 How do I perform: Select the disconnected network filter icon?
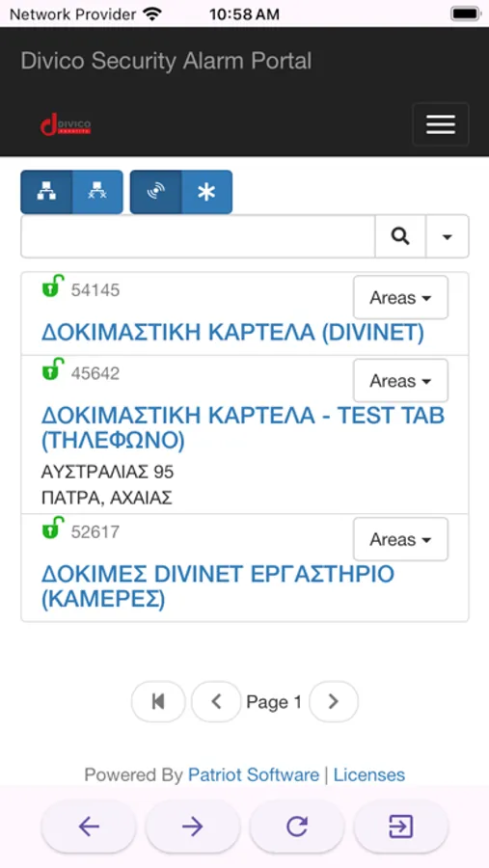point(97,192)
